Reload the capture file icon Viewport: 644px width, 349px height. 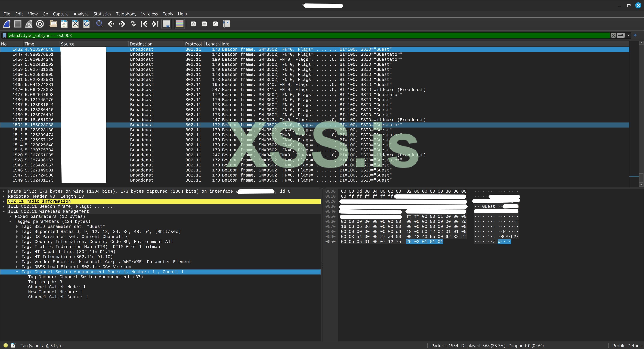[86, 24]
